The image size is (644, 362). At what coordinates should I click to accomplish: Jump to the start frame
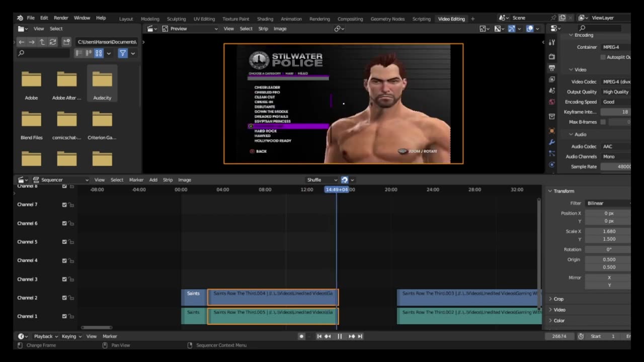click(x=319, y=336)
